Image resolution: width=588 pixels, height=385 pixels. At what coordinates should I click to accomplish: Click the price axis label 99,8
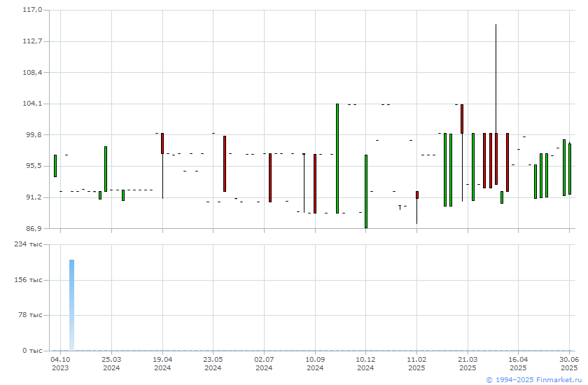pyautogui.click(x=34, y=134)
